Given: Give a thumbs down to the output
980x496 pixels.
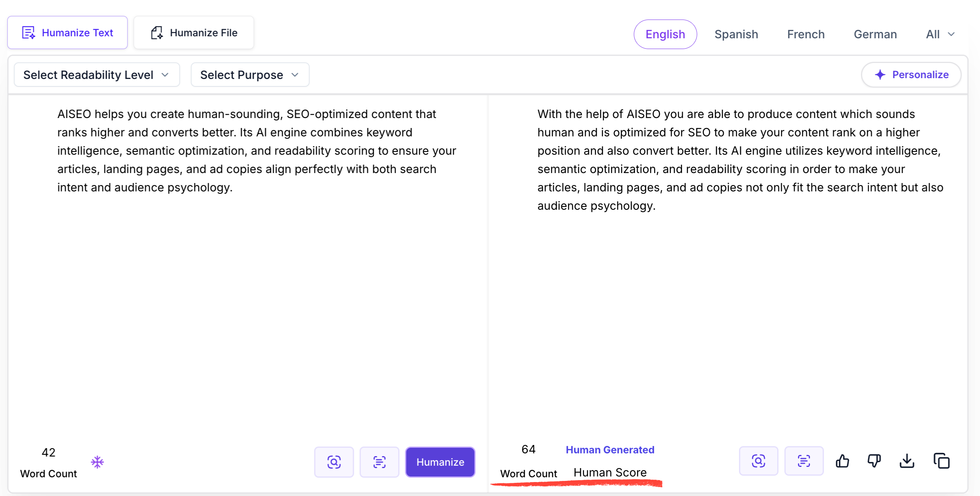Looking at the screenshot, I should point(874,461).
